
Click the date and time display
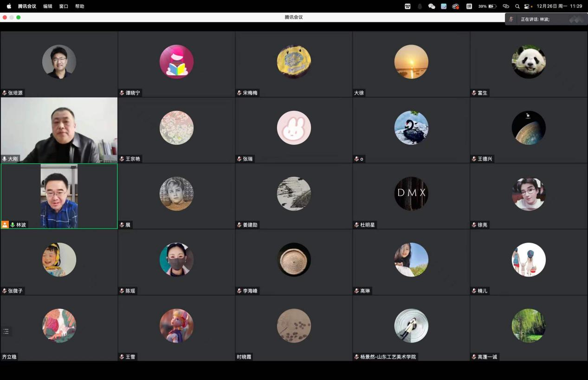pyautogui.click(x=559, y=6)
